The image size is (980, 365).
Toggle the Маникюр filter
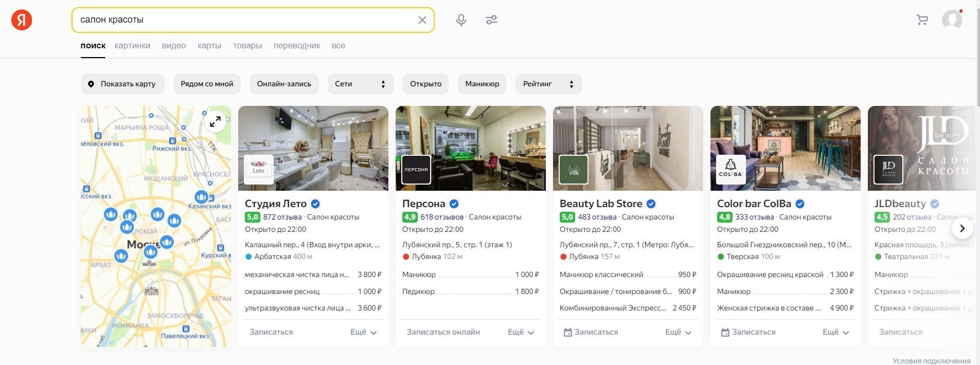(x=482, y=84)
